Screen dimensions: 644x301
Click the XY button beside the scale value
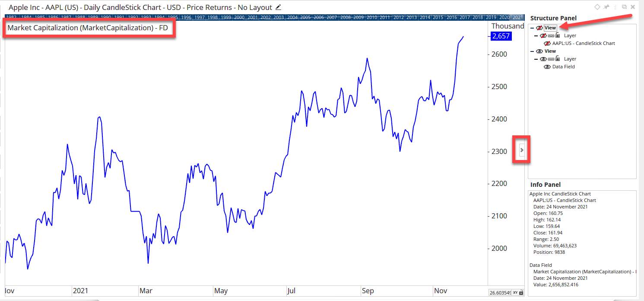point(515,293)
